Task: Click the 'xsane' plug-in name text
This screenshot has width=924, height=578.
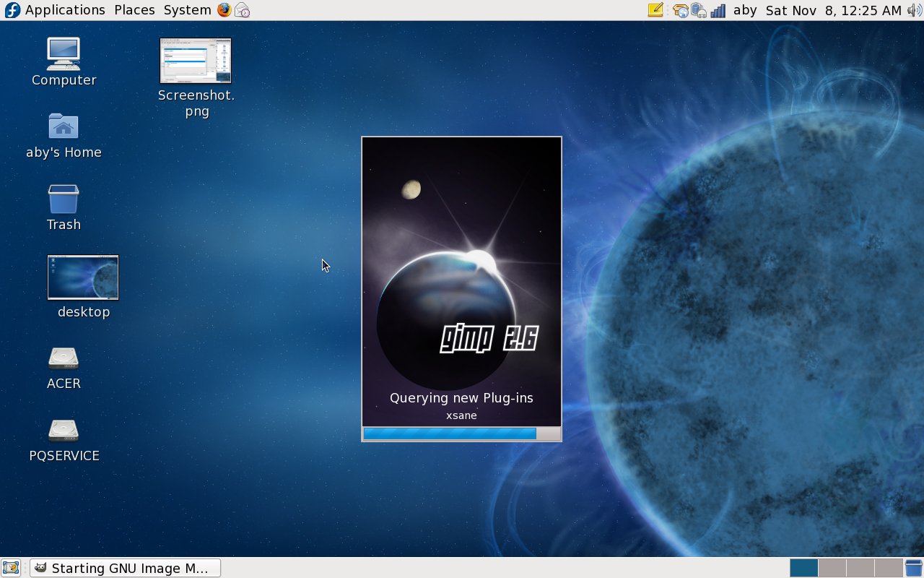Action: [x=461, y=415]
